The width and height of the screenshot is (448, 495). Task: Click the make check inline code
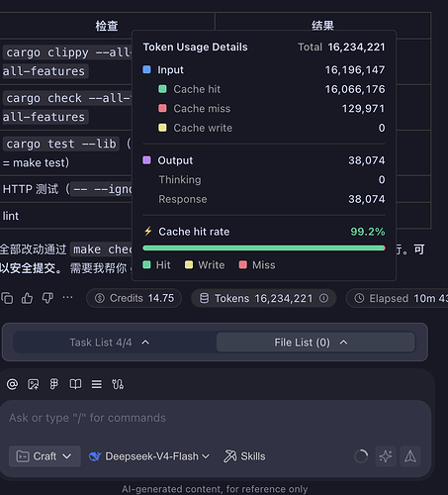point(102,249)
